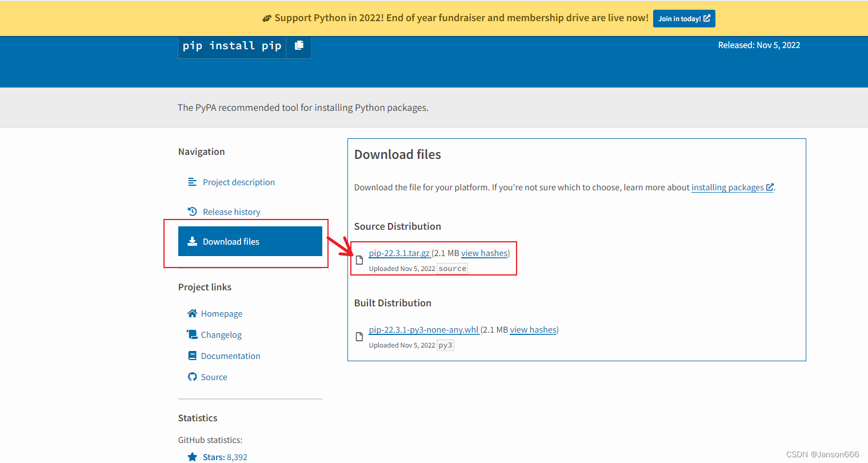Click the file icon beside pip-22.3.1.tar.gz
The image size is (868, 463).
click(x=359, y=260)
